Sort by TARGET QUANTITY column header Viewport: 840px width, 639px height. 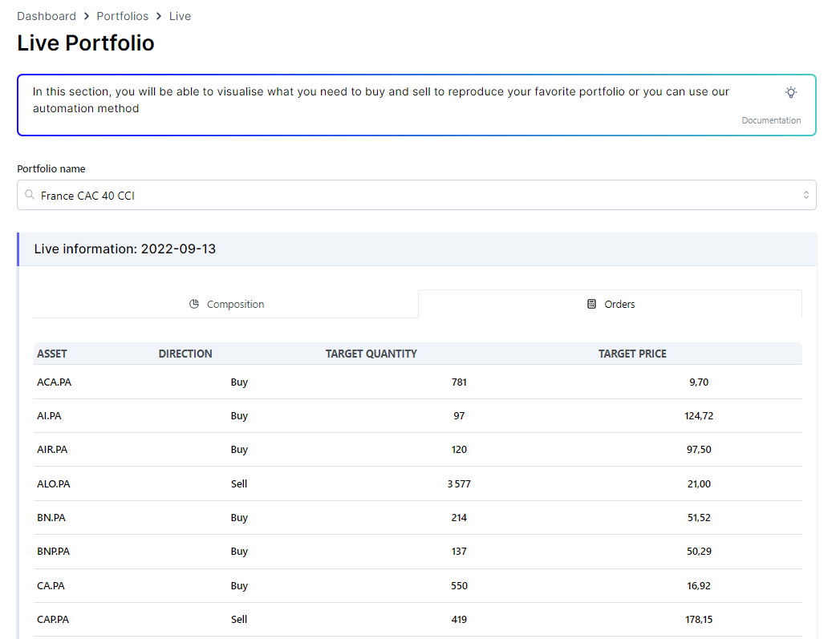click(x=371, y=354)
